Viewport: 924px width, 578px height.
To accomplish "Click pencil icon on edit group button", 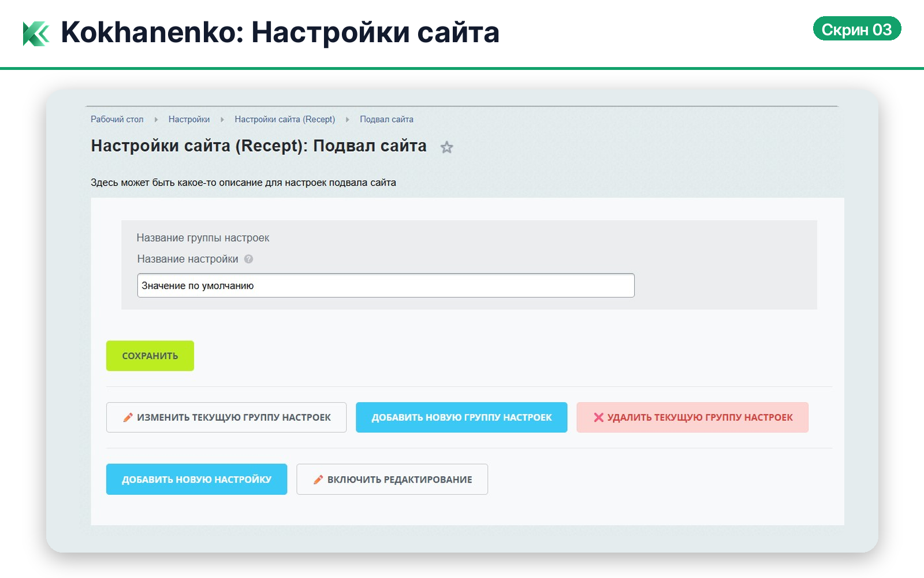I will 128,417.
